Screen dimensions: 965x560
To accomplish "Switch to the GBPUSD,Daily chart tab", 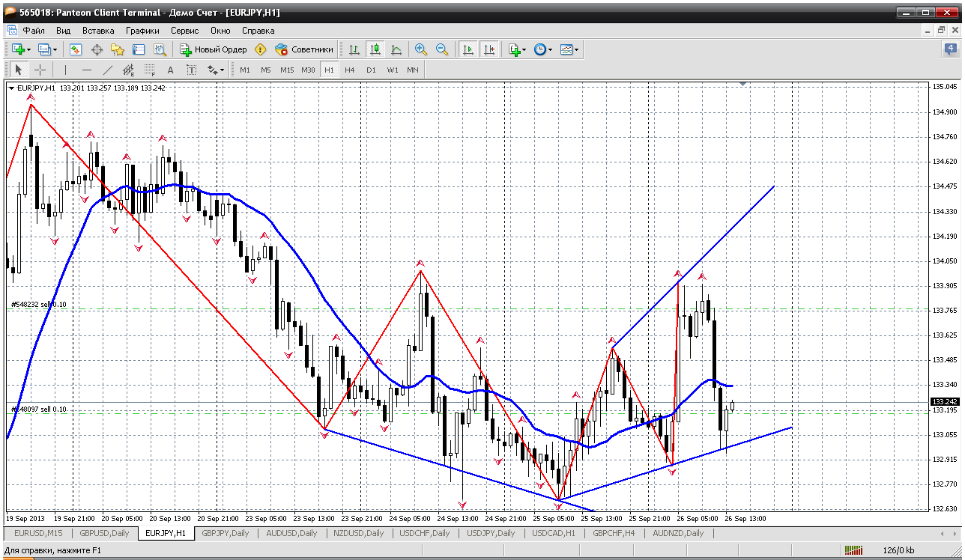I will tap(104, 533).
